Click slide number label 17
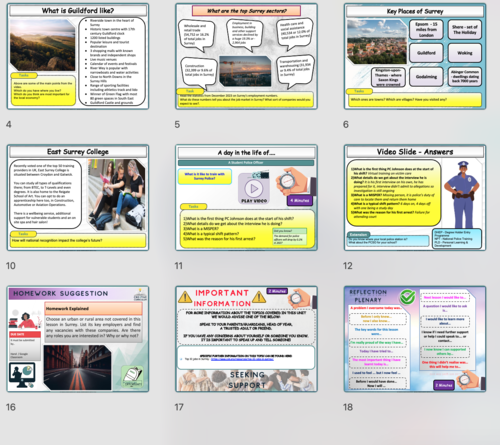 (x=179, y=407)
